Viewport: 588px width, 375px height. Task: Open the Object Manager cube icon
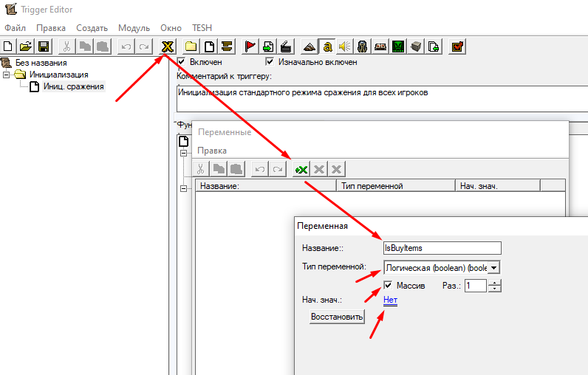tap(416, 47)
